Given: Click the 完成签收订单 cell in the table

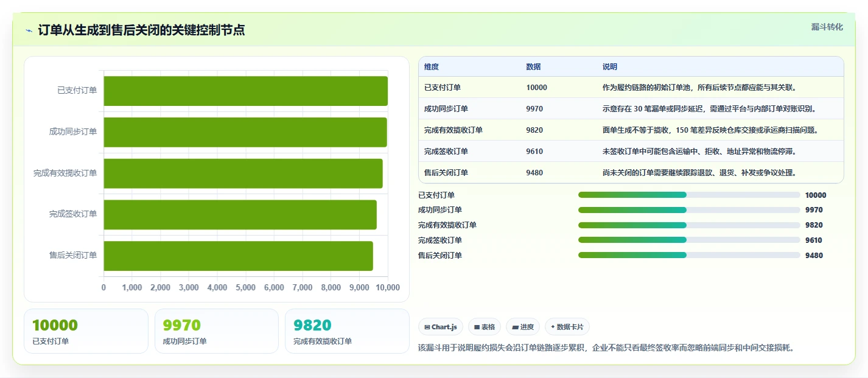Looking at the screenshot, I should click(x=446, y=152).
